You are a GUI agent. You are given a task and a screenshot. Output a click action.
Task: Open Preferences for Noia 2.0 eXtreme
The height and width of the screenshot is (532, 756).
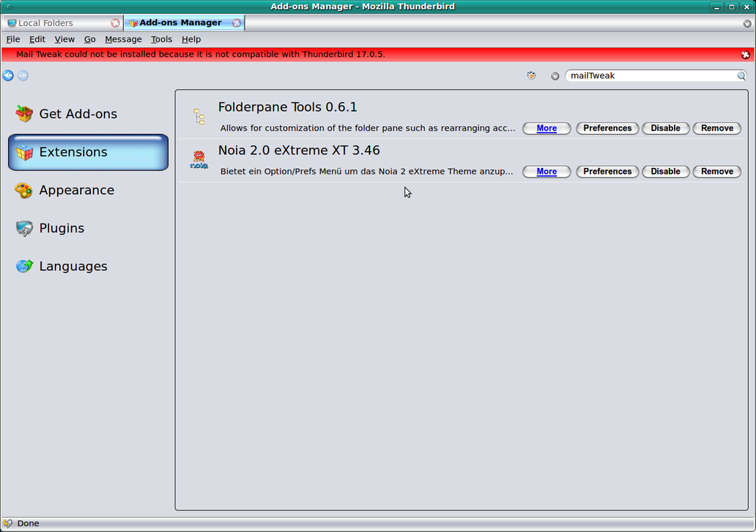(x=607, y=172)
